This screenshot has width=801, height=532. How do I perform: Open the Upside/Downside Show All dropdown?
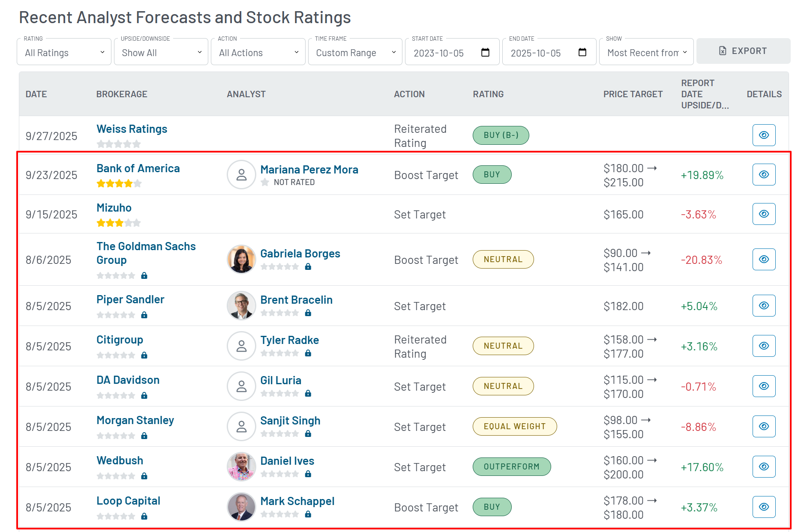pyautogui.click(x=161, y=52)
